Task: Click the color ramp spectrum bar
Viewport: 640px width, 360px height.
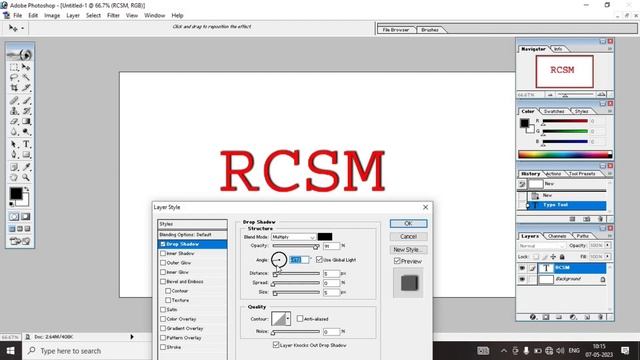Action: [x=565, y=154]
